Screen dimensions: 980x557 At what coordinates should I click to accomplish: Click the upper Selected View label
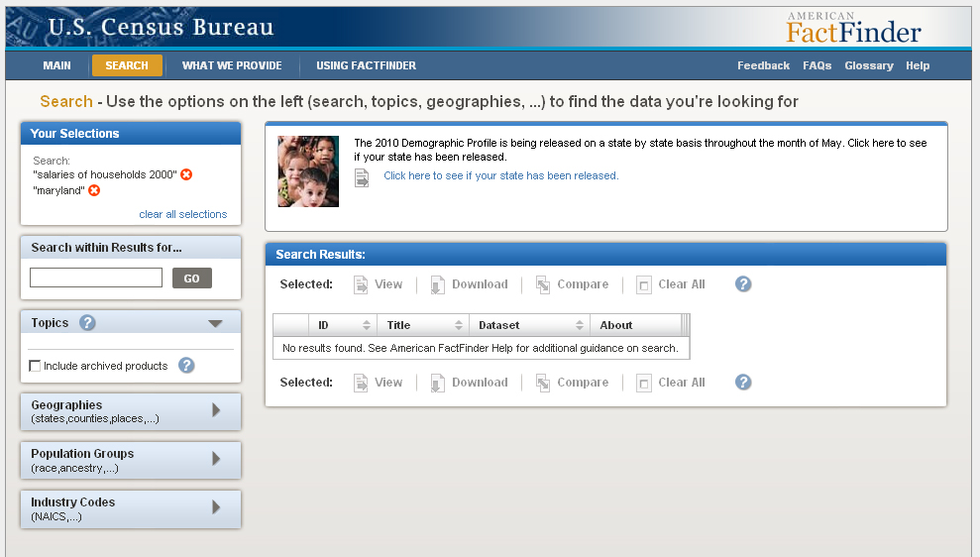tap(388, 284)
